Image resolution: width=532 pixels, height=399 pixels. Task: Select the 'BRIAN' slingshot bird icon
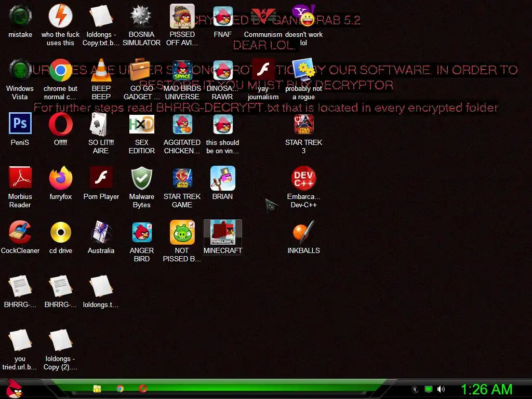(x=222, y=178)
